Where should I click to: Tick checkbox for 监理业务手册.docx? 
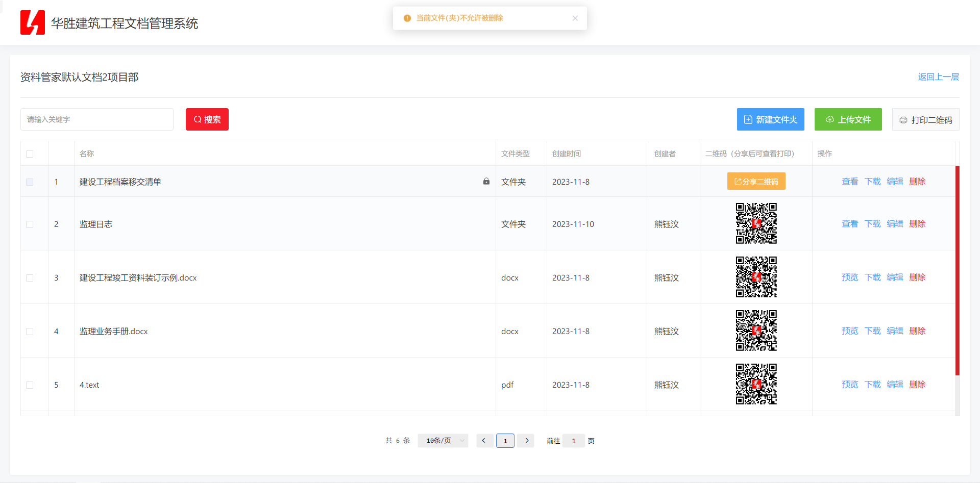click(x=30, y=332)
